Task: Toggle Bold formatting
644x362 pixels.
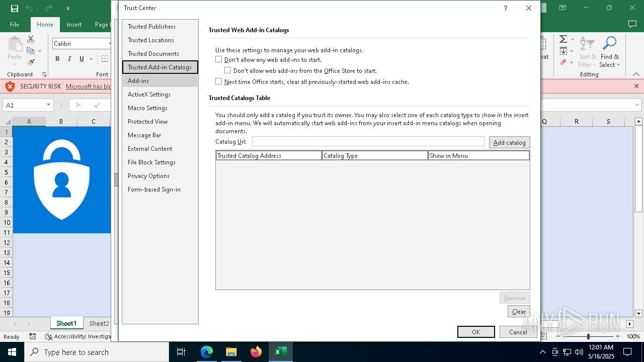Action: point(57,59)
